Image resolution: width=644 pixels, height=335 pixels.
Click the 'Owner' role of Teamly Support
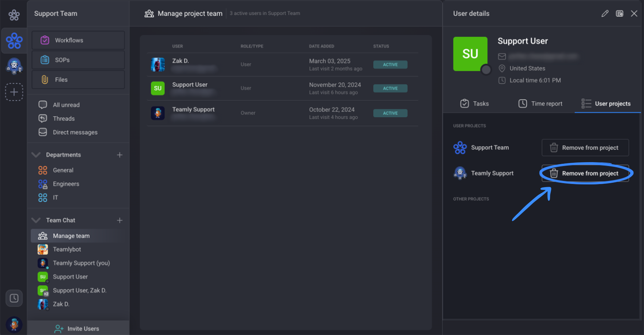pyautogui.click(x=248, y=113)
